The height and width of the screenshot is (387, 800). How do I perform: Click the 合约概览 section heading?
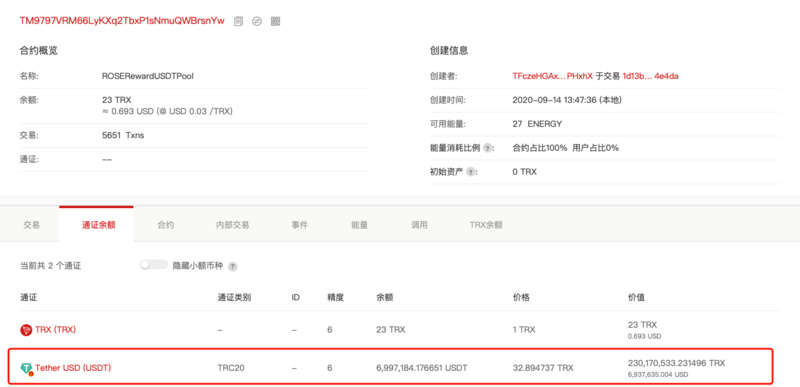[38, 50]
